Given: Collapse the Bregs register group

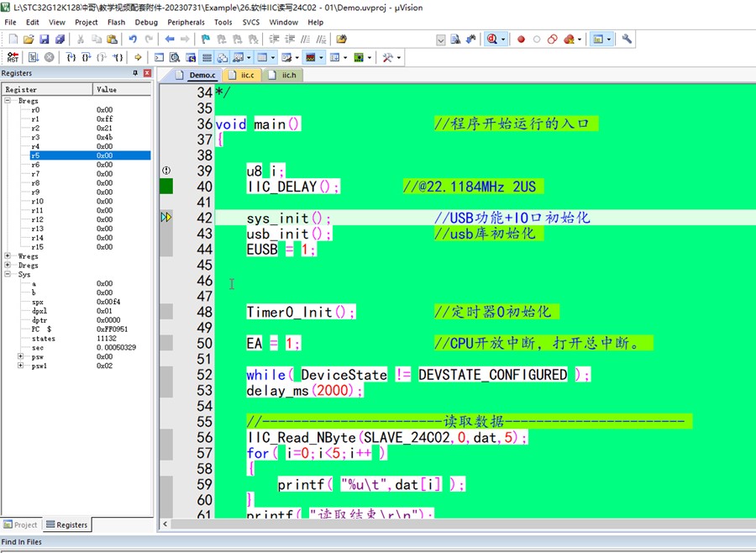Looking at the screenshot, I should [8, 101].
